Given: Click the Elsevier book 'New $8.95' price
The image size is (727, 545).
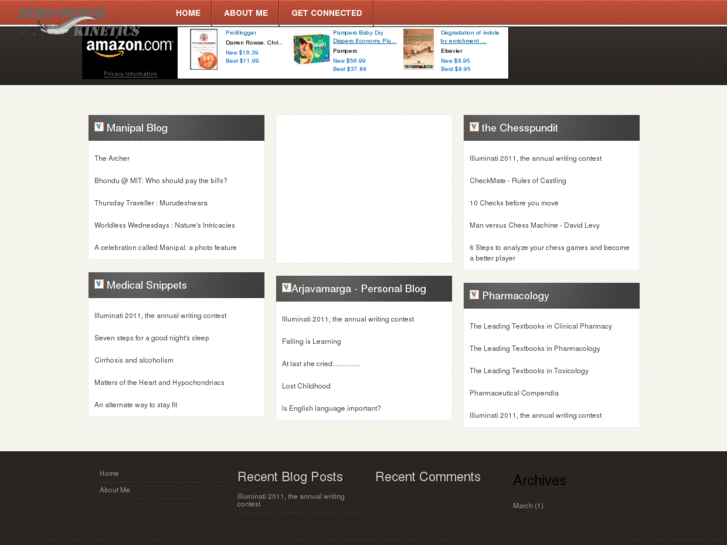Looking at the screenshot, I should [455, 61].
